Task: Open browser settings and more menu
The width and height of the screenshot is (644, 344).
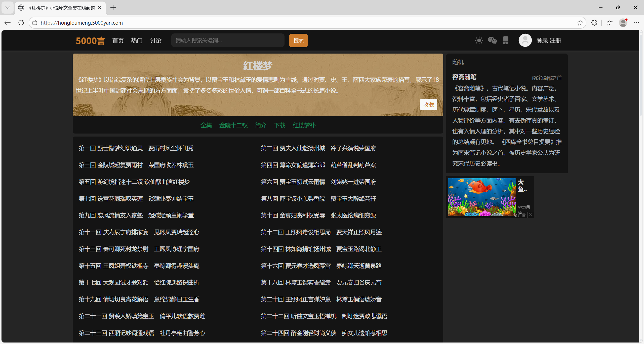Action: coord(637,23)
